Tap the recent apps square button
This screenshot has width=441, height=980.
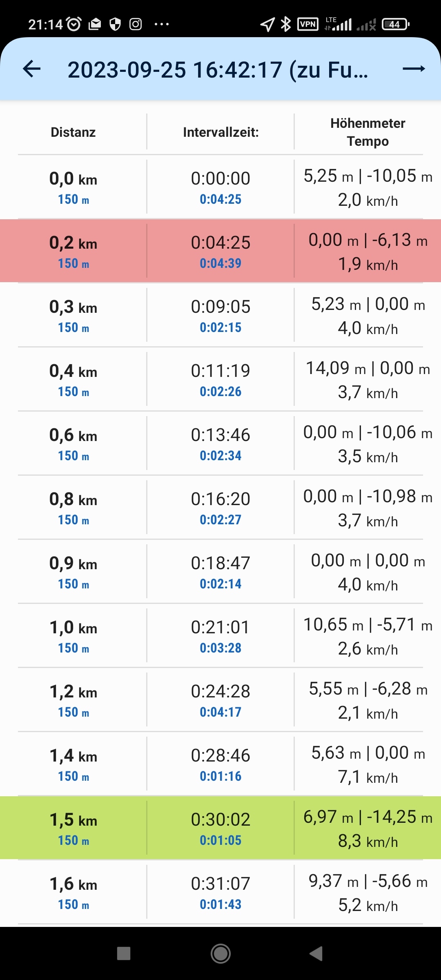click(124, 953)
